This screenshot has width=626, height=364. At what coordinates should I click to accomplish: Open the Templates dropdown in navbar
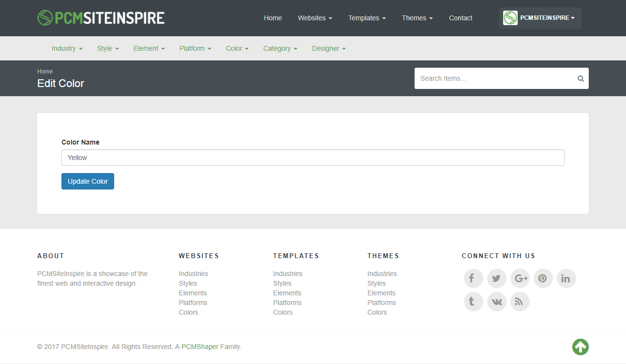click(367, 18)
